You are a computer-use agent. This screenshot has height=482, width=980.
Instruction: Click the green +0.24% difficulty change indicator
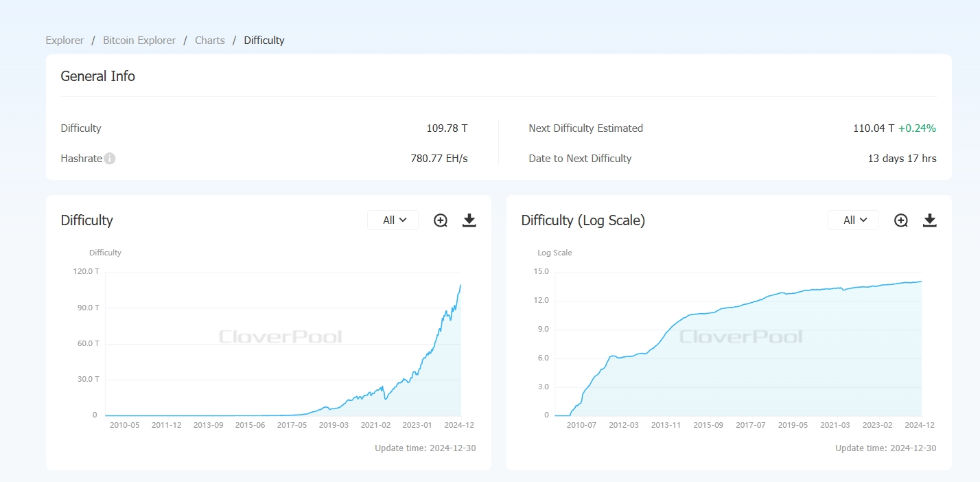tap(918, 128)
